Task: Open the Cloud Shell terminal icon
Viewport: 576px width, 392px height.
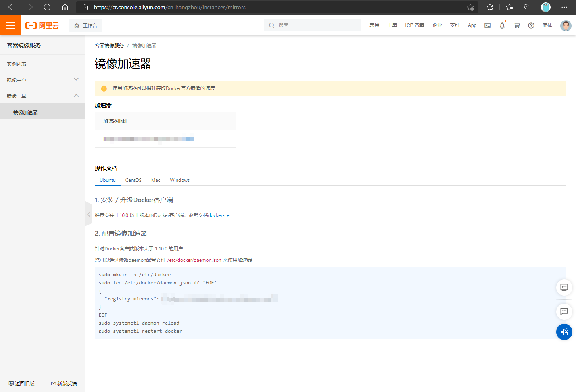Action: 488,25
